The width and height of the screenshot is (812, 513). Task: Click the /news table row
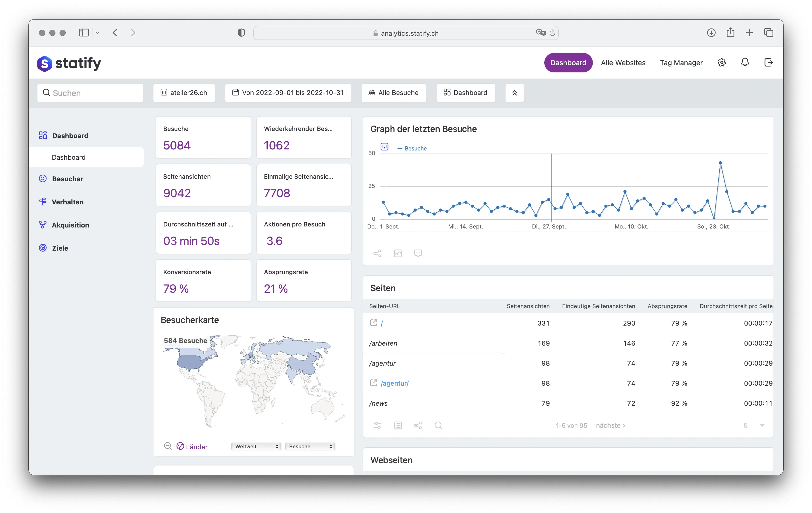coord(568,403)
